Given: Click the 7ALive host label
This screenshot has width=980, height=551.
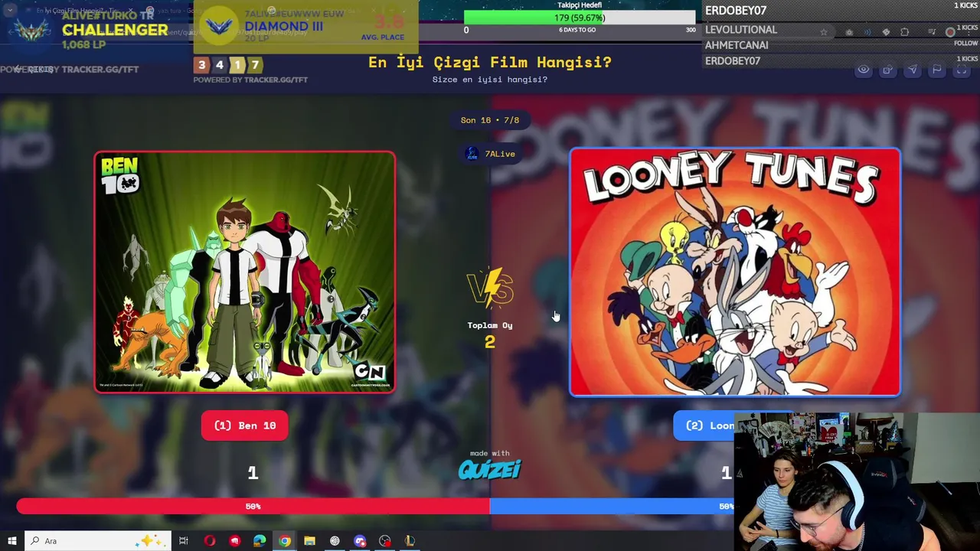Looking at the screenshot, I should [x=490, y=154].
